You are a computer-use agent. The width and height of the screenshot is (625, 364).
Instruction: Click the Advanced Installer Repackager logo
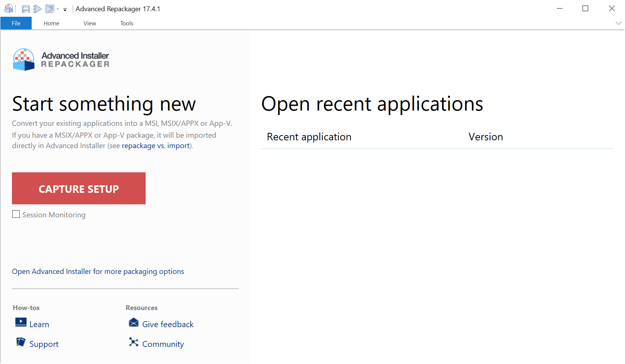tap(61, 60)
